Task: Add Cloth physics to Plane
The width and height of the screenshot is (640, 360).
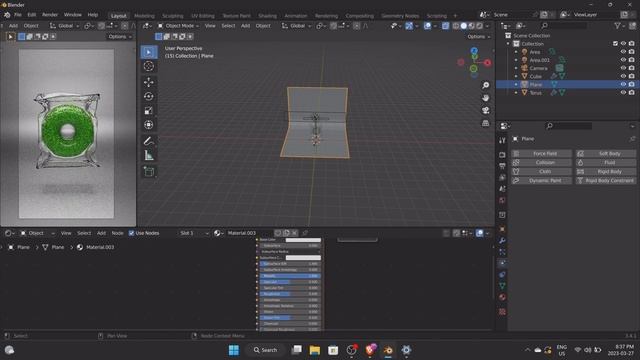Action: tap(541, 171)
